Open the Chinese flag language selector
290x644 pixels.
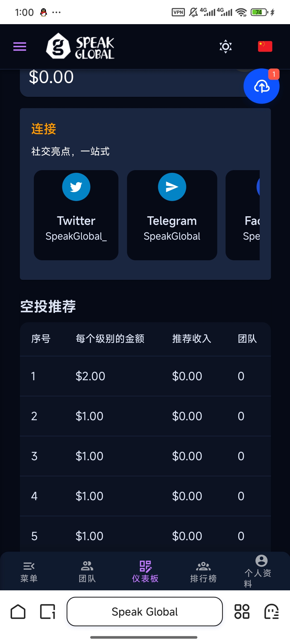point(265,46)
